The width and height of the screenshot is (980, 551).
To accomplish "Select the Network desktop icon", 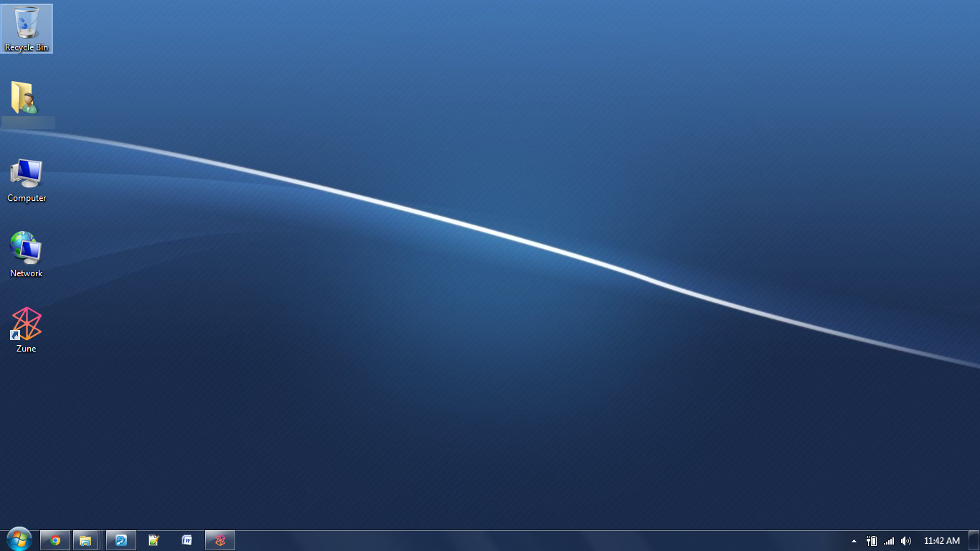I will [x=27, y=255].
